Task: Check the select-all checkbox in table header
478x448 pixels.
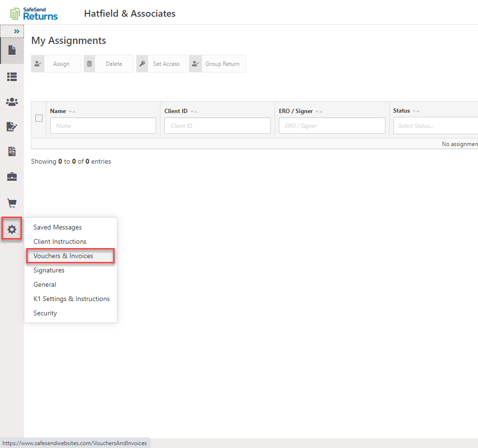Action: pyautogui.click(x=39, y=118)
